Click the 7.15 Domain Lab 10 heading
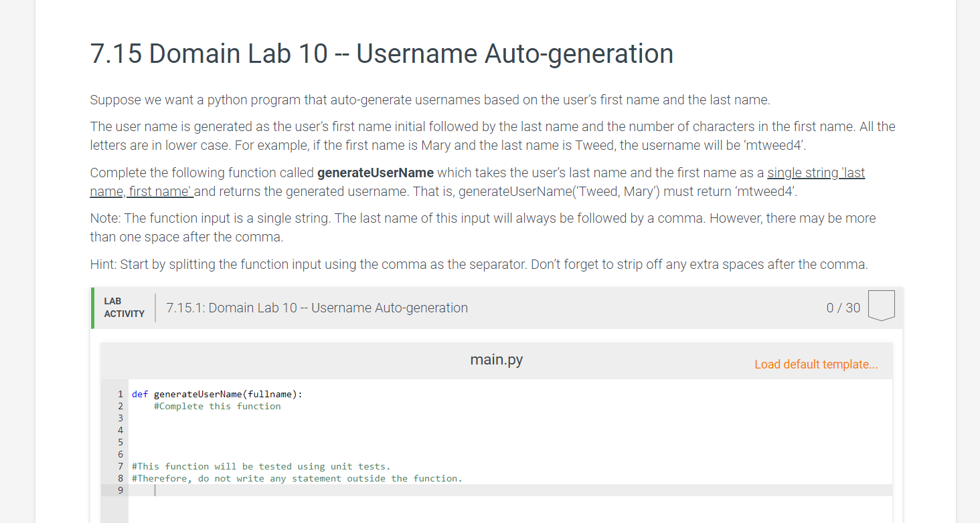This screenshot has width=980, height=523. click(381, 54)
